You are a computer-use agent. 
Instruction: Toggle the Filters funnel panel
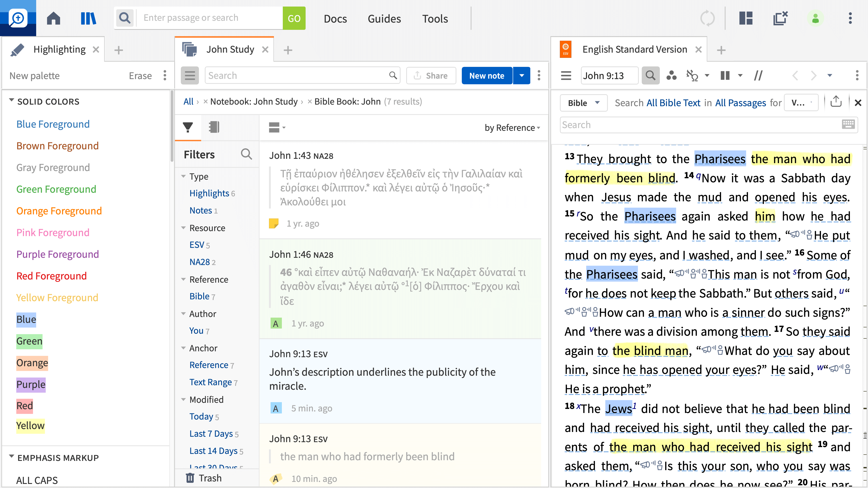[188, 127]
